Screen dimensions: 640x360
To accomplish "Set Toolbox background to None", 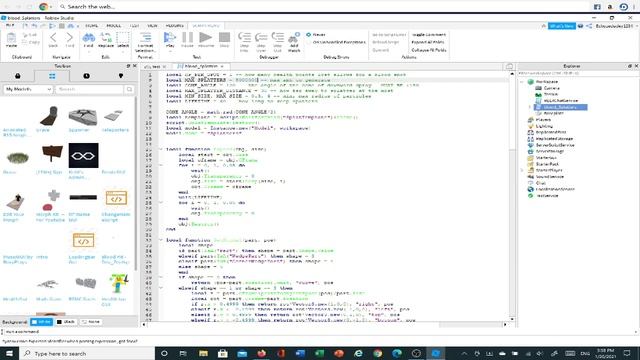I will point(91,322).
